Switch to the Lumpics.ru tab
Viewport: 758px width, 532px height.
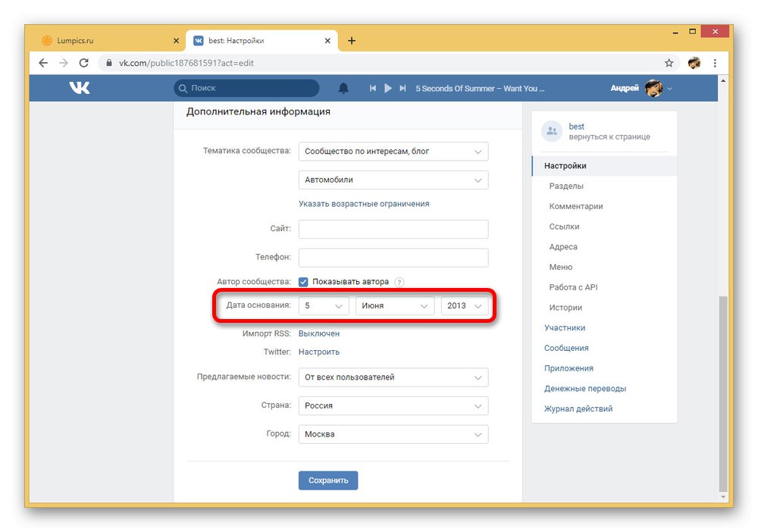pos(110,41)
